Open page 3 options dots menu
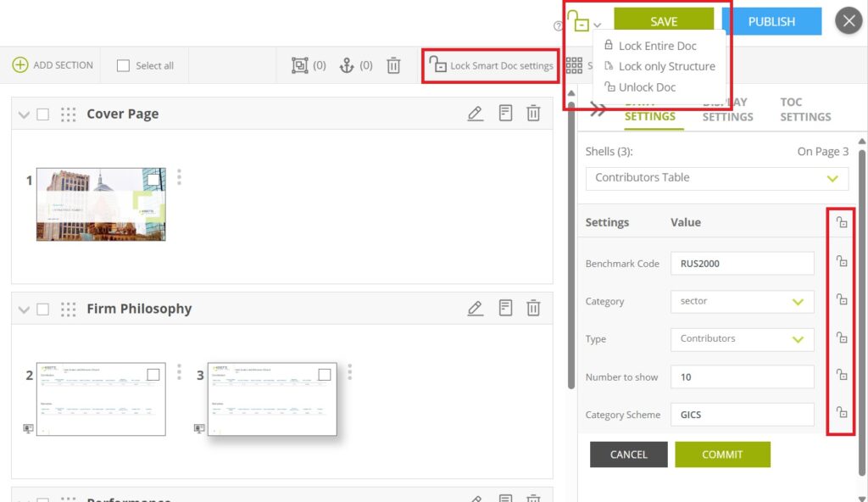 tap(349, 371)
